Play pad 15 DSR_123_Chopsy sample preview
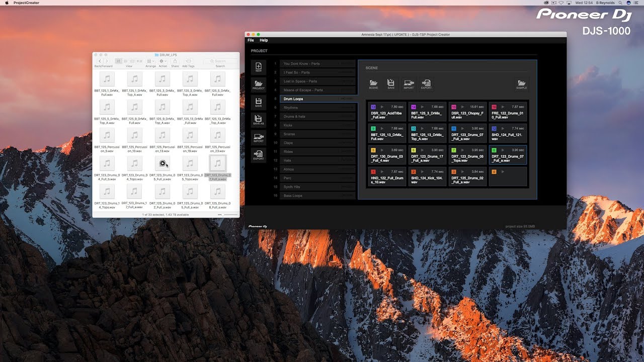The width and height of the screenshot is (644, 362). point(462,107)
